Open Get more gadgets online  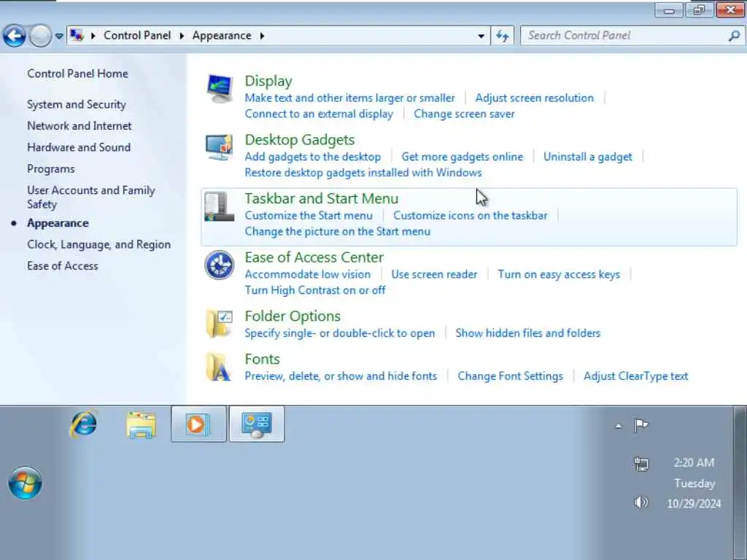462,157
